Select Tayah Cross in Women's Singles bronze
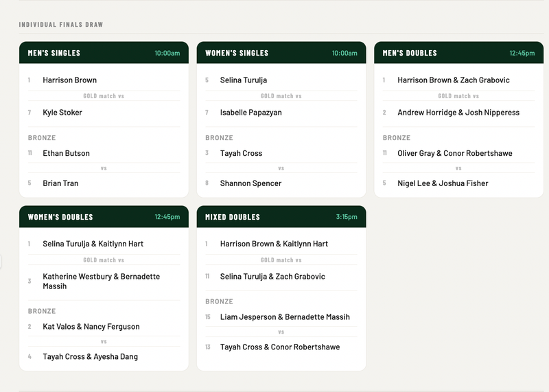 tap(241, 153)
